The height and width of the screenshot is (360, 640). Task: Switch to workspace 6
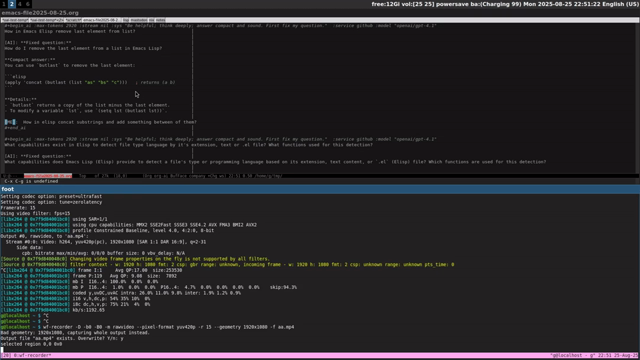pos(27,4)
